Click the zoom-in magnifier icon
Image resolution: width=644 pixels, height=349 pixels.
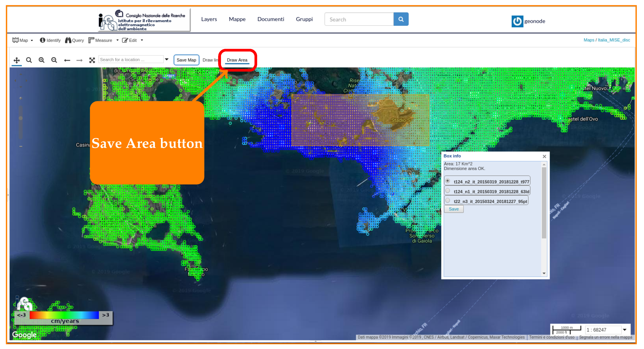pos(41,60)
